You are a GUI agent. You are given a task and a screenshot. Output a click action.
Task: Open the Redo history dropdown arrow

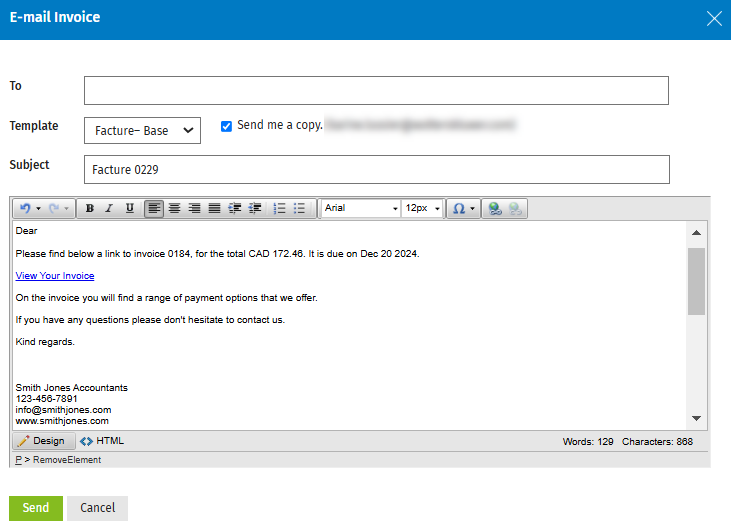click(x=67, y=208)
